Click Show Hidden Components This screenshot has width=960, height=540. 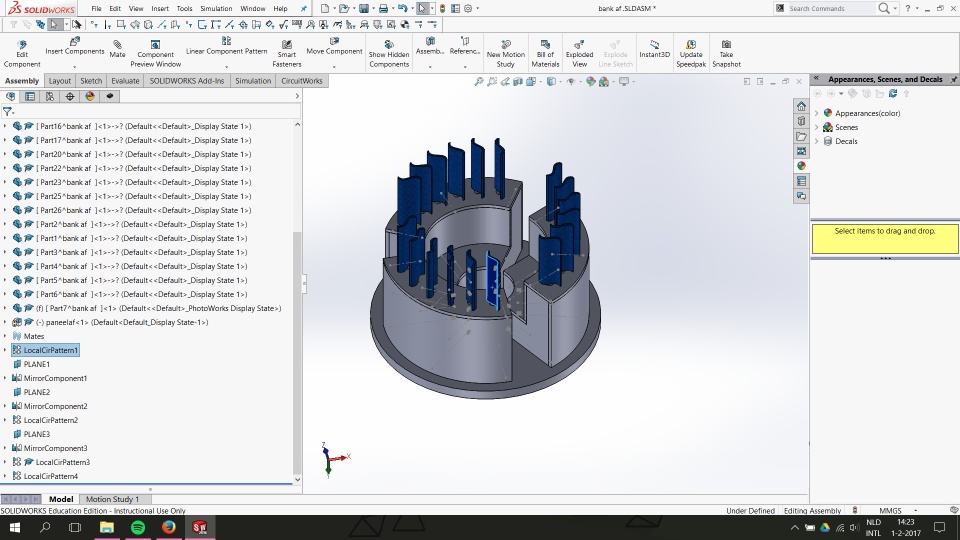tap(389, 54)
